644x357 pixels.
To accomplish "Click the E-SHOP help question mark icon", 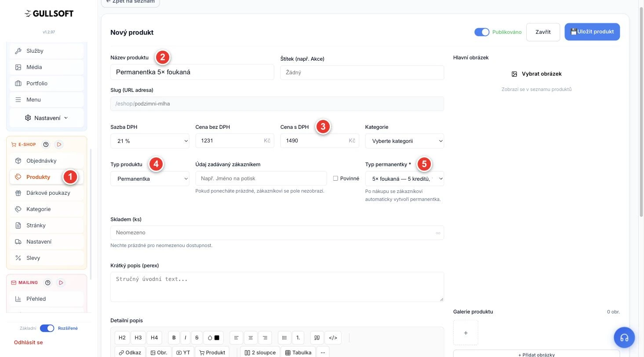I will pos(46,145).
